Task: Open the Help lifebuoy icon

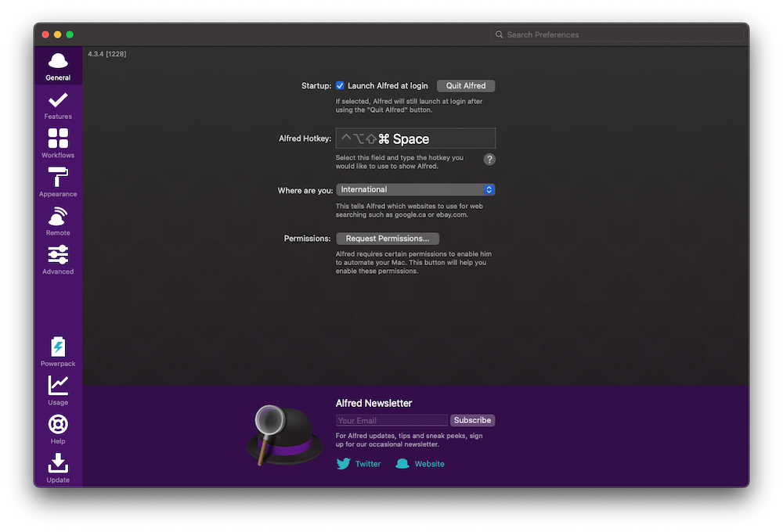Action: coord(58,425)
